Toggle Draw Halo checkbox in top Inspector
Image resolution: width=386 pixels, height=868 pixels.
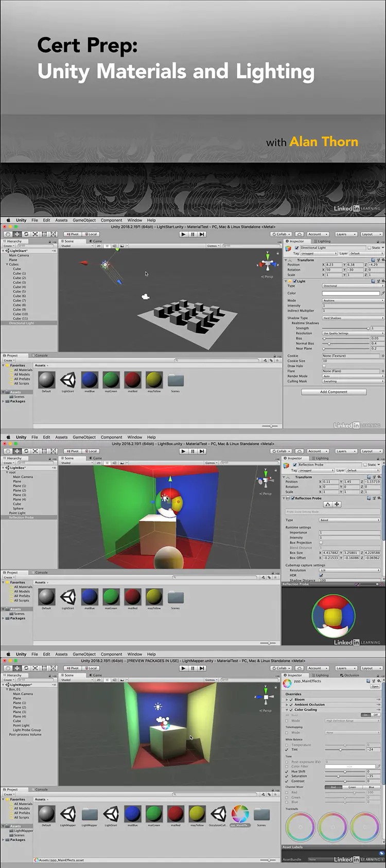(324, 366)
